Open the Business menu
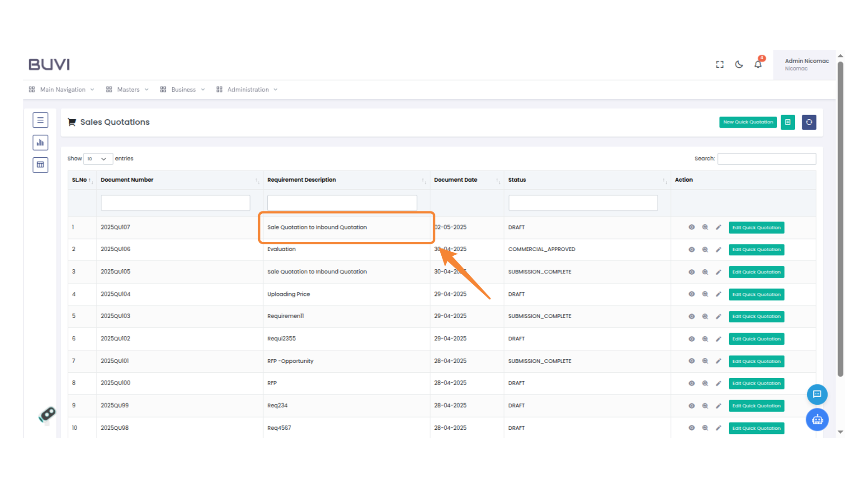868x488 pixels. [183, 89]
